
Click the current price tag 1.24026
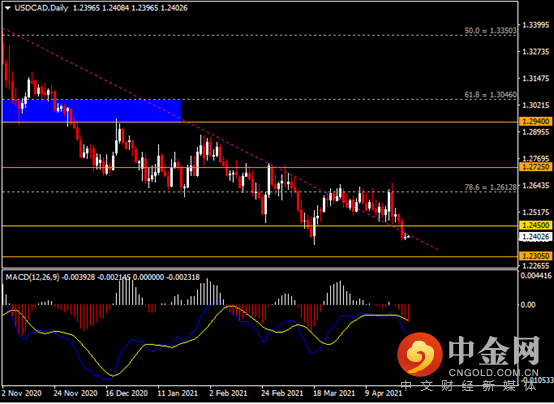pos(535,236)
